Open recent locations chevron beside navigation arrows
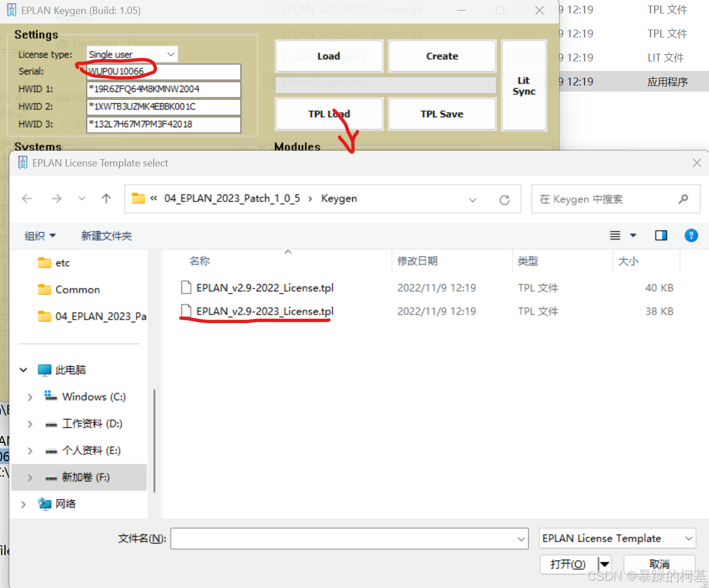Image resolution: width=709 pixels, height=588 pixels. click(82, 199)
